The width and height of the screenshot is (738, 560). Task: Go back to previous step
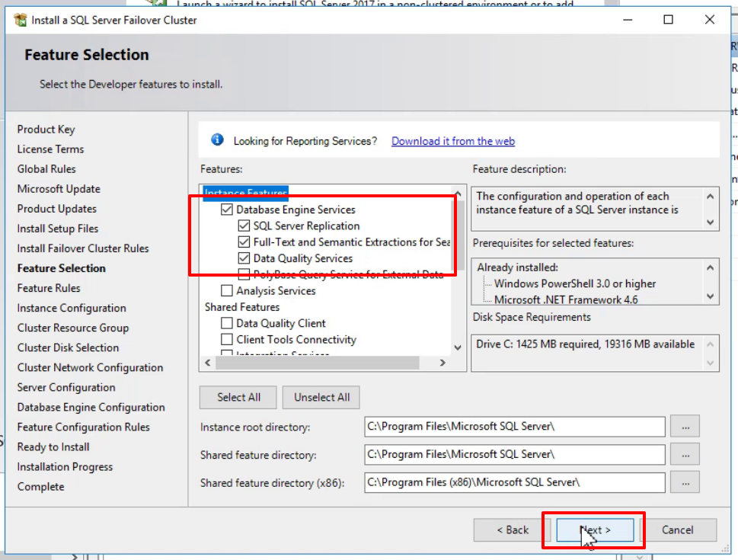[512, 530]
